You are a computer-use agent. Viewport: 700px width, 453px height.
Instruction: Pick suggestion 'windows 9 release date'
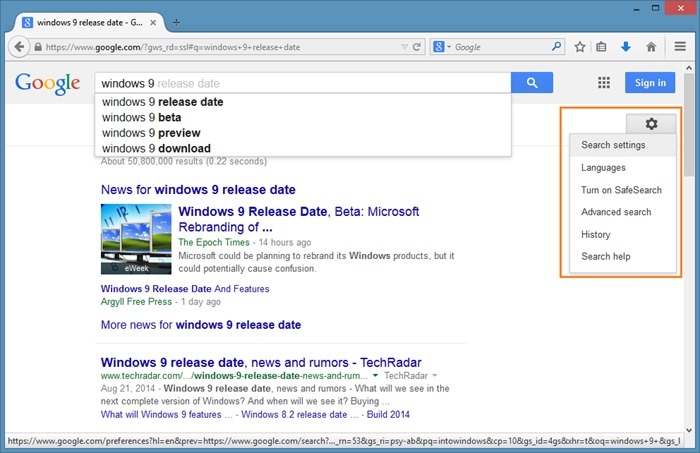point(303,102)
